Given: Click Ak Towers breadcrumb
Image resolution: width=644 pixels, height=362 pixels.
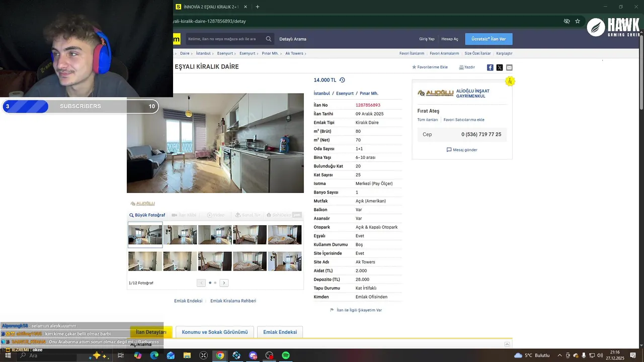Looking at the screenshot, I should [x=294, y=53].
